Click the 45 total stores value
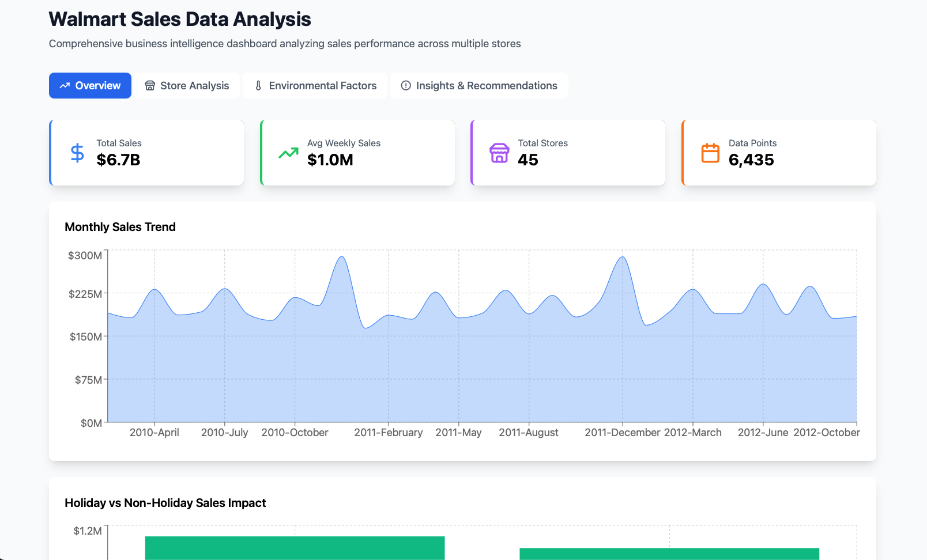Screen dimensions: 927x560 click(528, 160)
